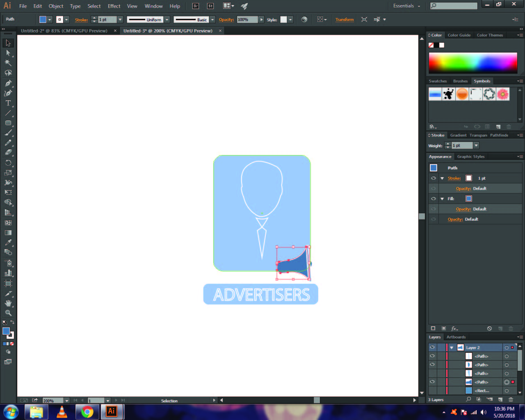Collapse Fill attribute triangle in Appearance
This screenshot has width=525, height=420.
442,199
